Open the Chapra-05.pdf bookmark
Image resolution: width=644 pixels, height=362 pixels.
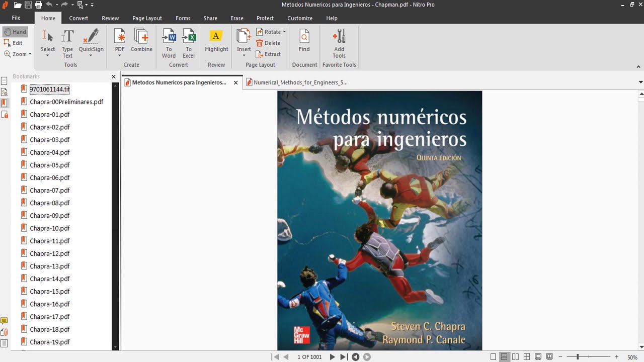[x=50, y=165]
